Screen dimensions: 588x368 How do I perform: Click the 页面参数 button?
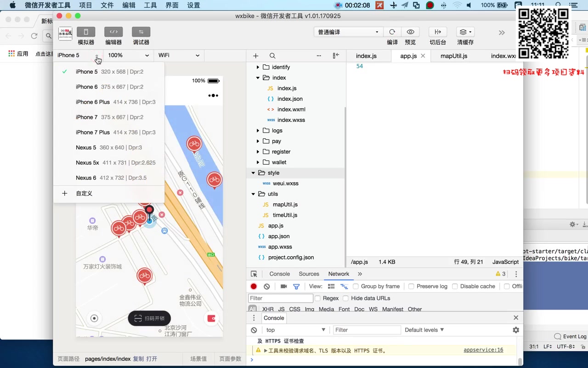230,359
